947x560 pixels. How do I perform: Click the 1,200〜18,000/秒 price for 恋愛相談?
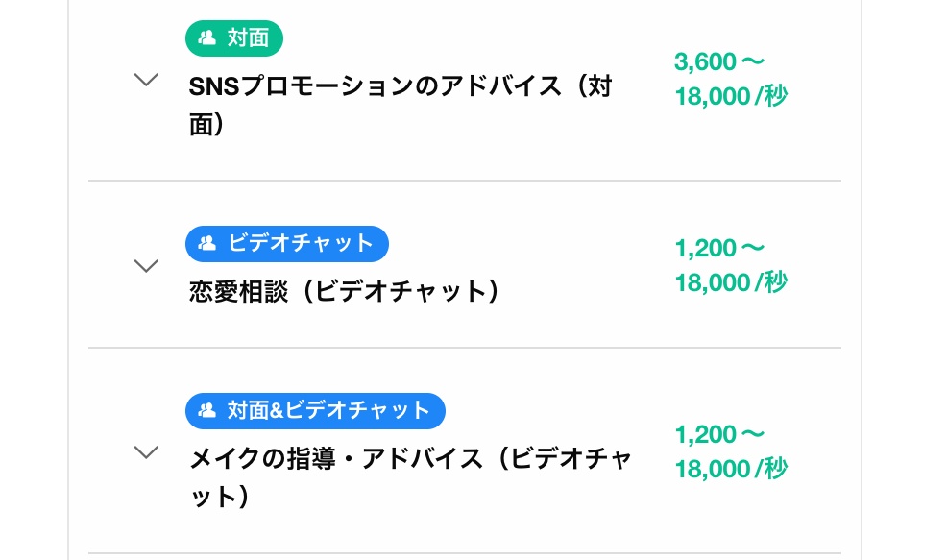pyautogui.click(x=731, y=265)
